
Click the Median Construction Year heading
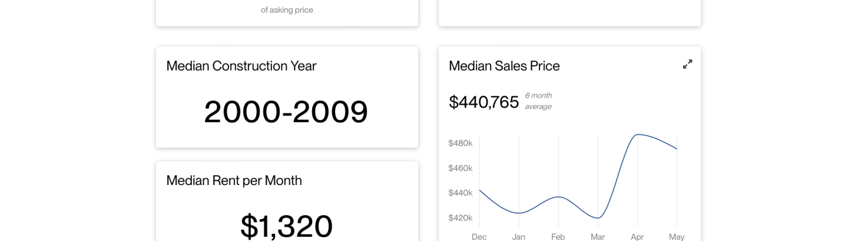pos(241,66)
